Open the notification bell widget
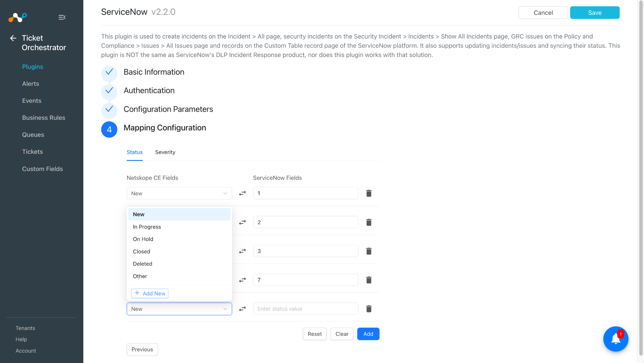Image resolution: width=644 pixels, height=363 pixels. pyautogui.click(x=616, y=339)
